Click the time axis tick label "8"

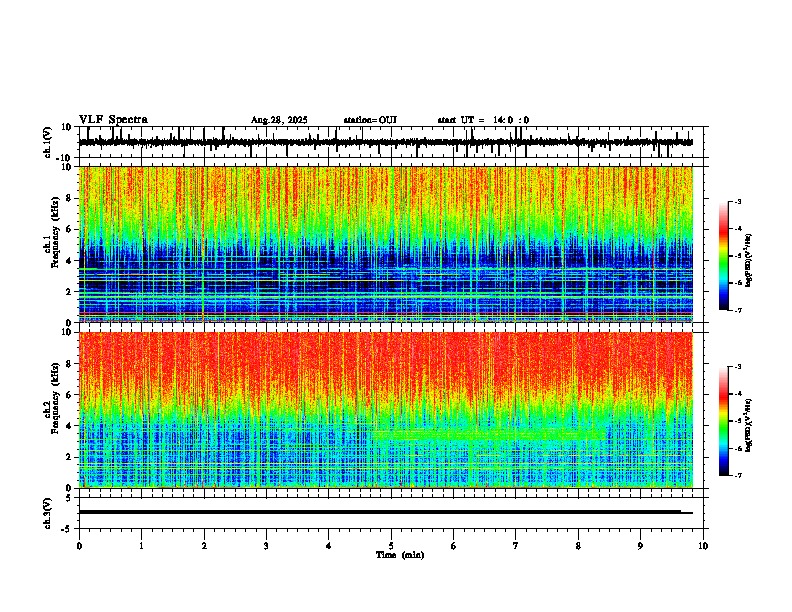pyautogui.click(x=578, y=546)
